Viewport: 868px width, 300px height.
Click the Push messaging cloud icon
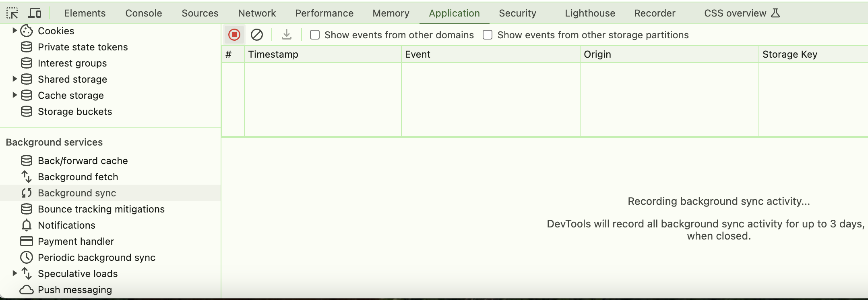tap(27, 290)
